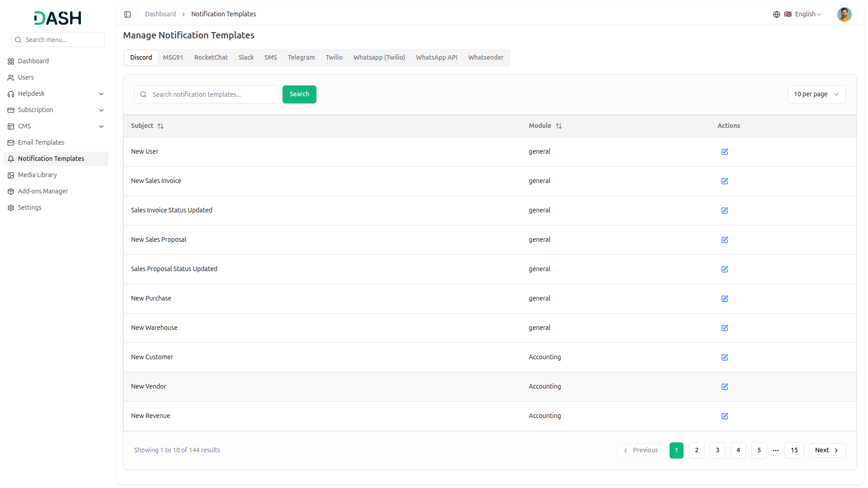This screenshot has height=488, width=868.
Task: Click the globe language icon
Action: coord(776,14)
